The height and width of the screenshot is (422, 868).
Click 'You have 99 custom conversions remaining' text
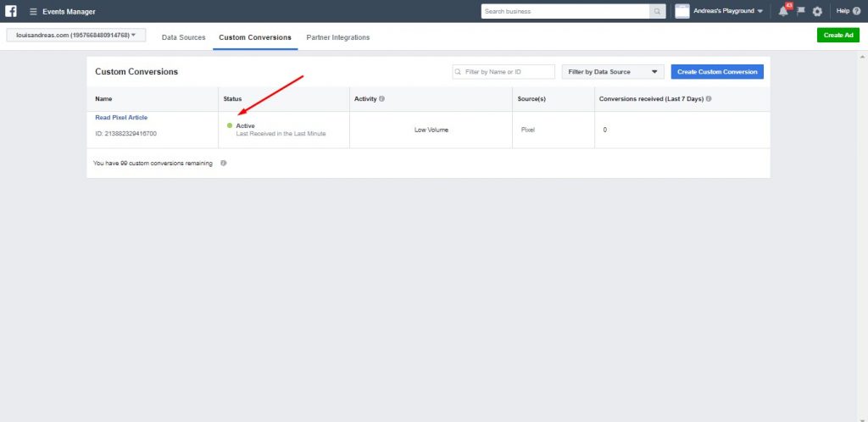tap(153, 164)
